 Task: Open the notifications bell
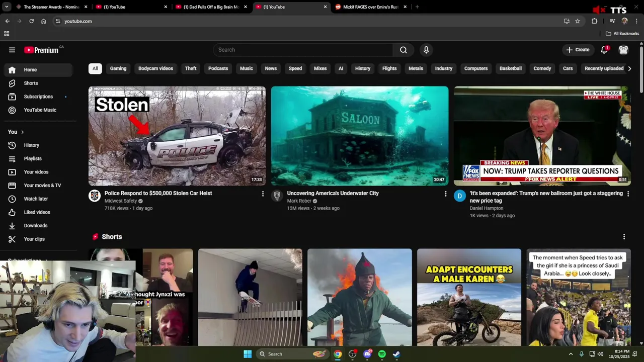click(604, 50)
